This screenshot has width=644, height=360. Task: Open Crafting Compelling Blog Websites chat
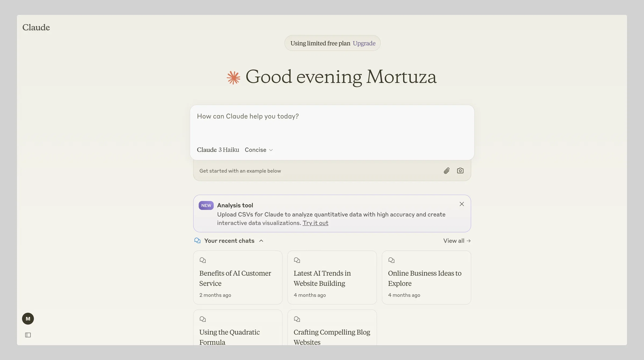(332, 328)
